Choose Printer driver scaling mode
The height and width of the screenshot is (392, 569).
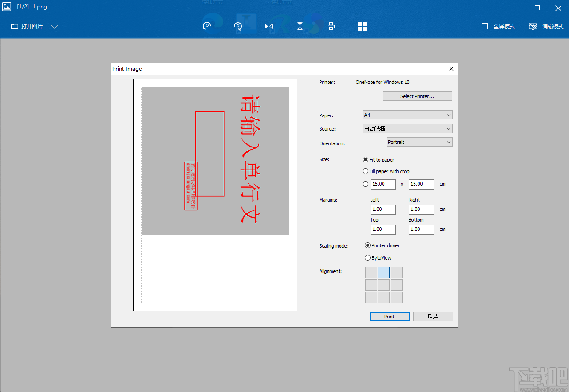(367, 245)
